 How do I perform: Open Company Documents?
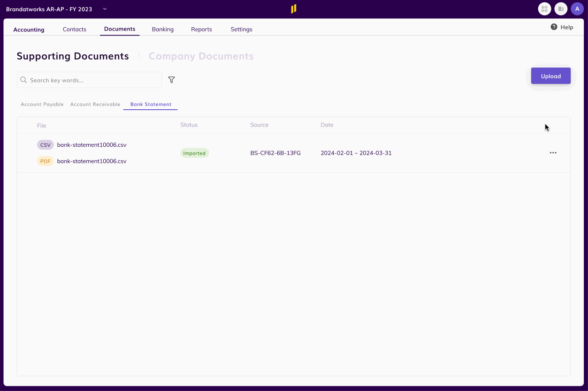pos(201,56)
